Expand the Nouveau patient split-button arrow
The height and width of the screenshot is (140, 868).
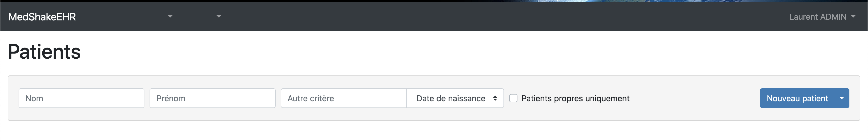pos(842,98)
